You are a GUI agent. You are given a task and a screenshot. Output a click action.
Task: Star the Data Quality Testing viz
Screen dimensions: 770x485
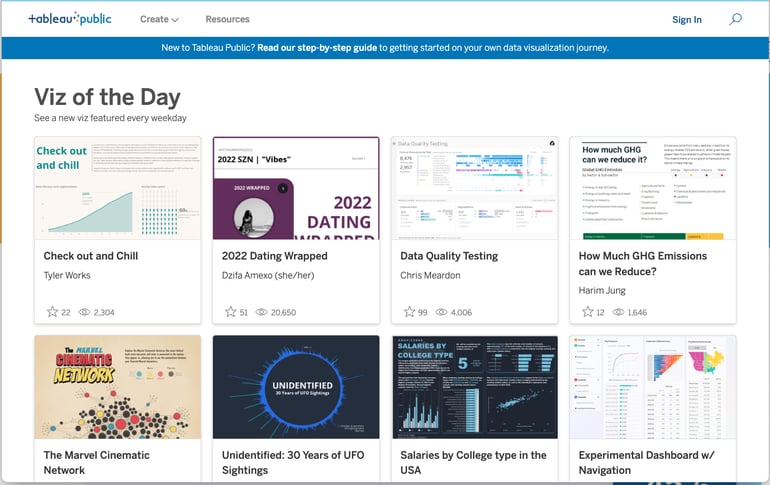(409, 312)
